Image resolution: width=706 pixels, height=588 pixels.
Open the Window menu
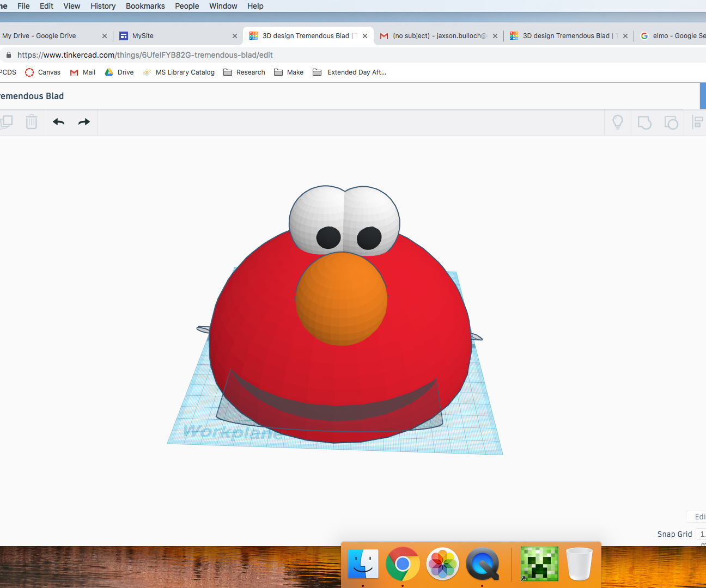tap(223, 6)
